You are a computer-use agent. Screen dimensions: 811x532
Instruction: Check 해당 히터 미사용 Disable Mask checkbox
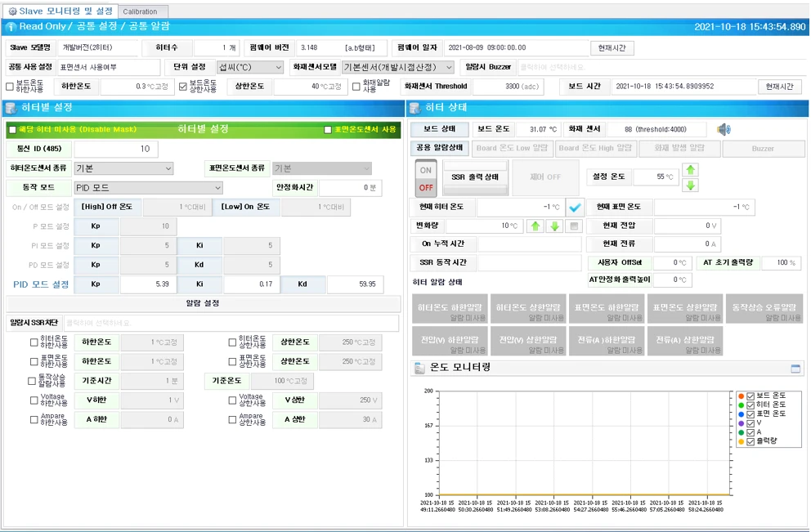(12, 130)
